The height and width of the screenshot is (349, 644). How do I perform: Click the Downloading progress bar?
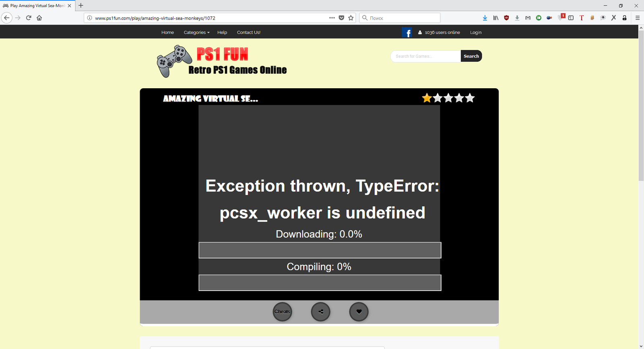point(320,250)
